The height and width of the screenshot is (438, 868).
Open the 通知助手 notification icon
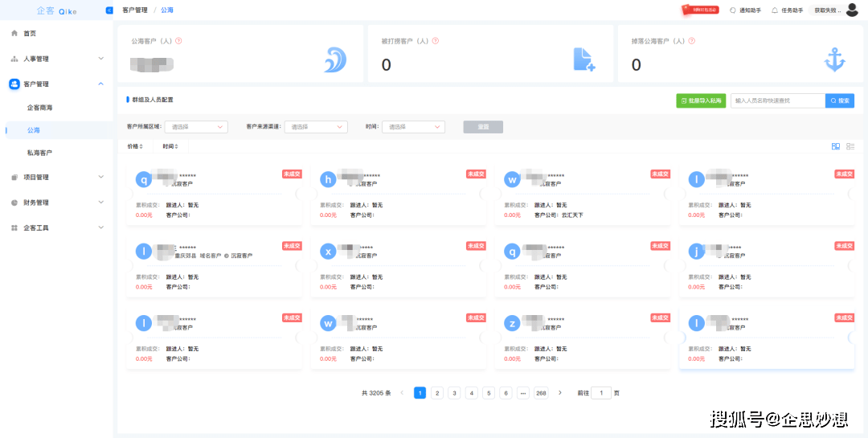point(733,10)
